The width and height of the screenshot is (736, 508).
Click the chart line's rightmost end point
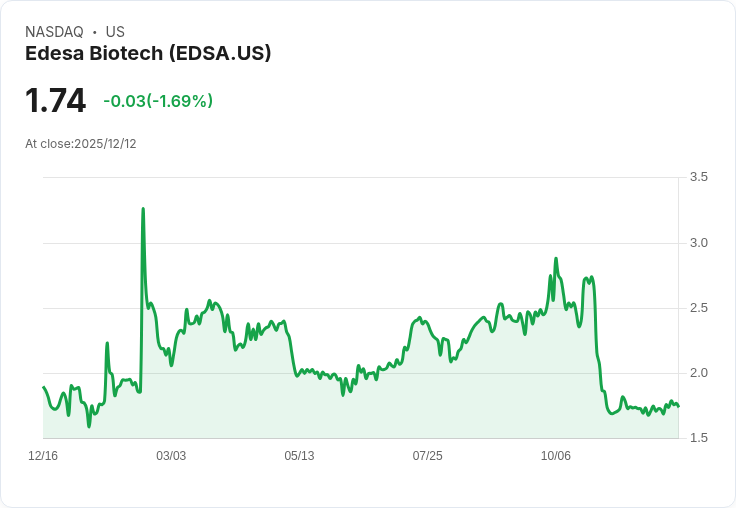[678, 405]
